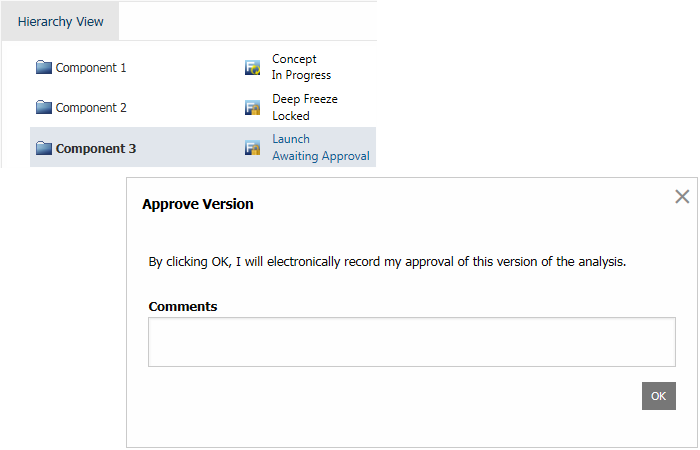Click the Deep Freeze analysis version icon

pyautogui.click(x=253, y=108)
